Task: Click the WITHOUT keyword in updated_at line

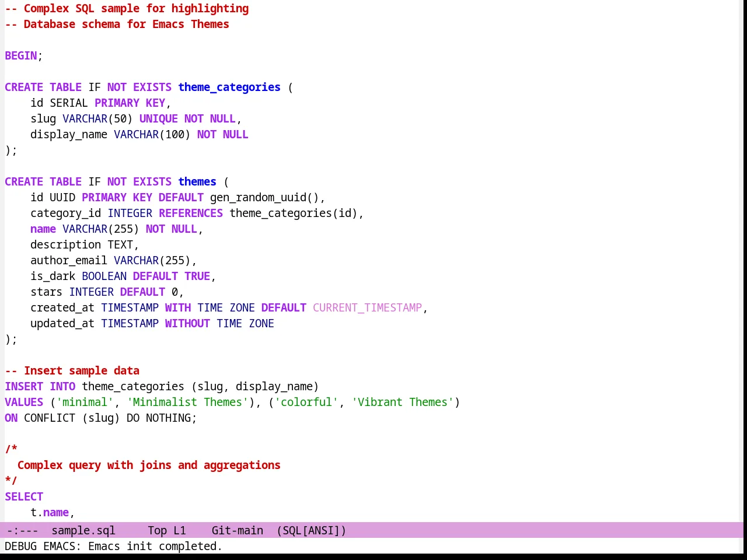Action: (x=187, y=323)
